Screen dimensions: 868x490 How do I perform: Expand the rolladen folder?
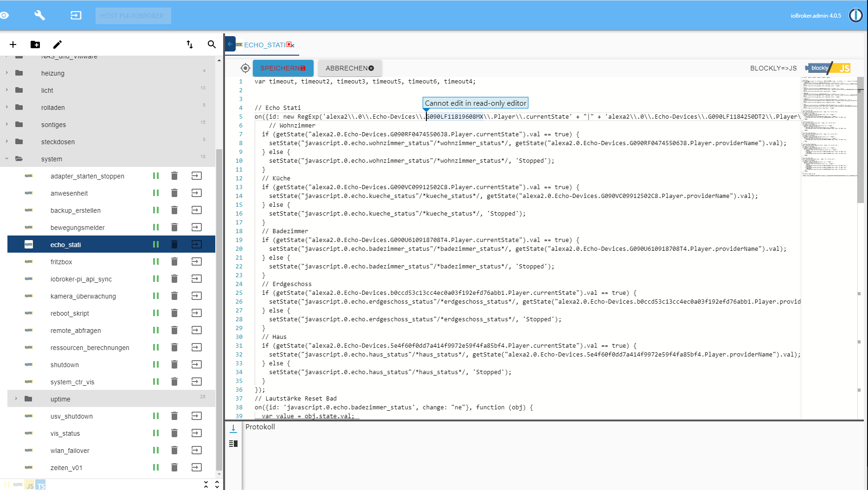point(6,107)
